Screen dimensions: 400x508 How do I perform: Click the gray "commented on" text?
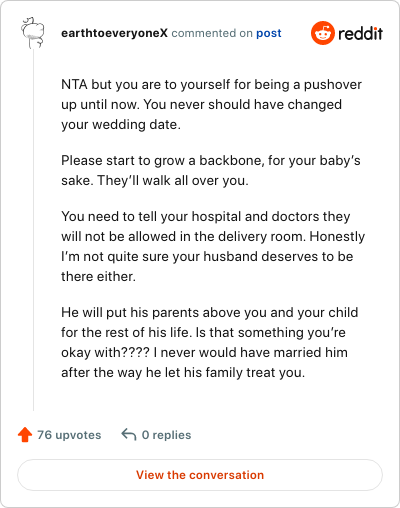click(212, 33)
